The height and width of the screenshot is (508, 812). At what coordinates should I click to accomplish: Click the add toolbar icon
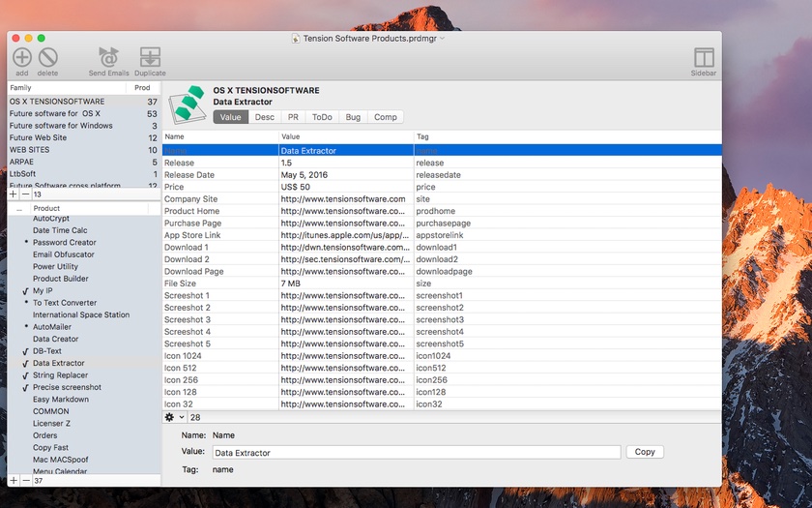coord(21,57)
